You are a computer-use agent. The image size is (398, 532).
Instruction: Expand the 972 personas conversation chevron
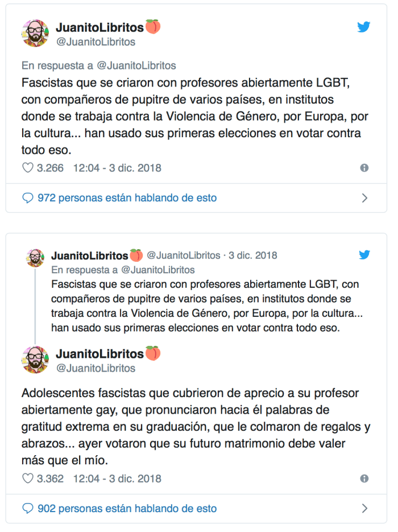[x=364, y=198]
